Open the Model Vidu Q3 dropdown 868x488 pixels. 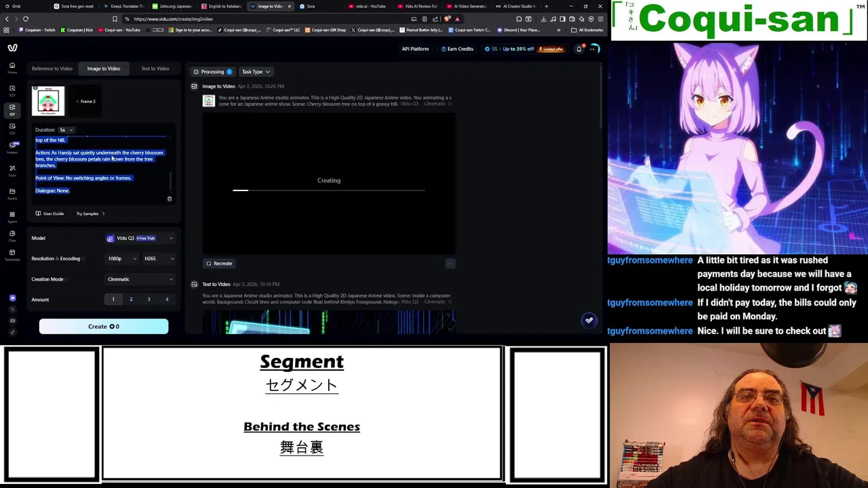[140, 239]
